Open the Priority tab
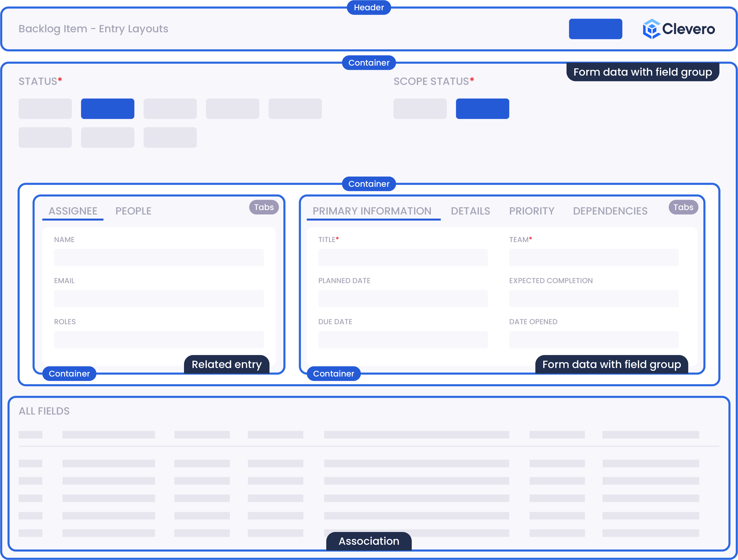 coord(531,211)
